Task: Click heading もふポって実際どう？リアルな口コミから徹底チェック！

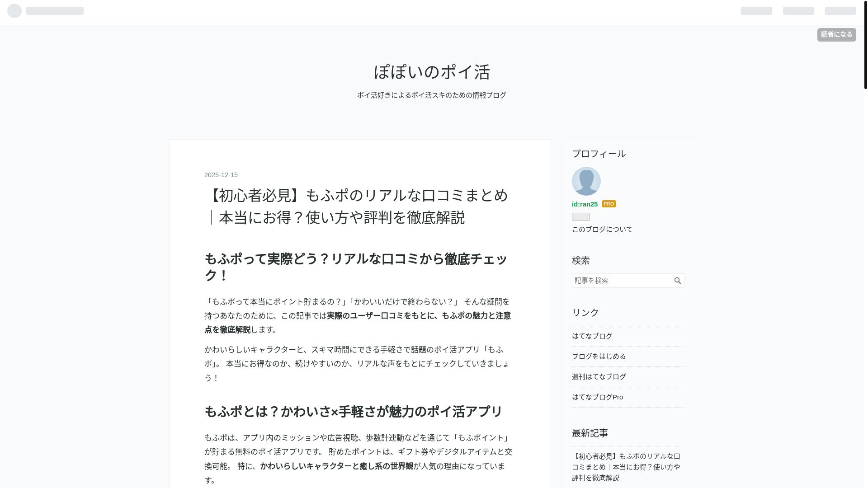Action: (356, 267)
